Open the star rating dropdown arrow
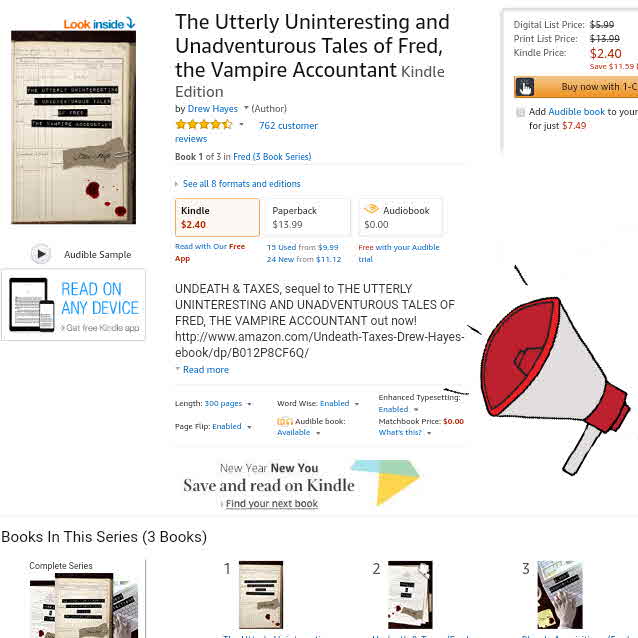638x638 pixels. click(241, 125)
